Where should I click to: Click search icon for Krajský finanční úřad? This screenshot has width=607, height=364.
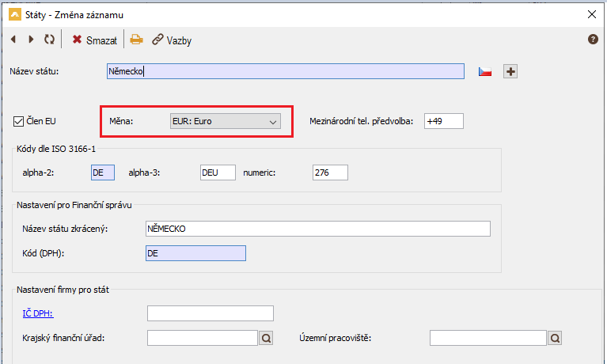266,339
